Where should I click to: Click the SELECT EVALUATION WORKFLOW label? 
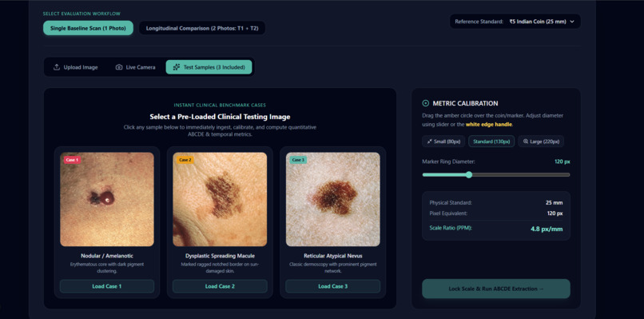click(81, 14)
